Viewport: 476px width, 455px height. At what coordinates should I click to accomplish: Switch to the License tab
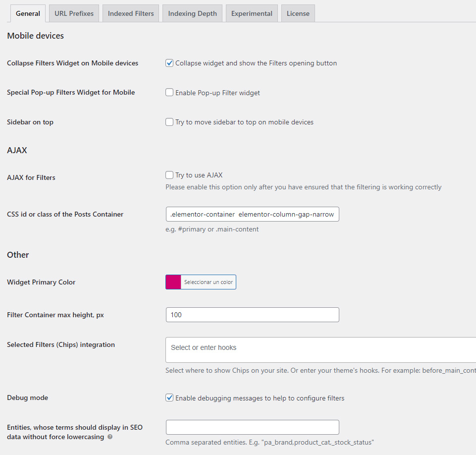[298, 13]
